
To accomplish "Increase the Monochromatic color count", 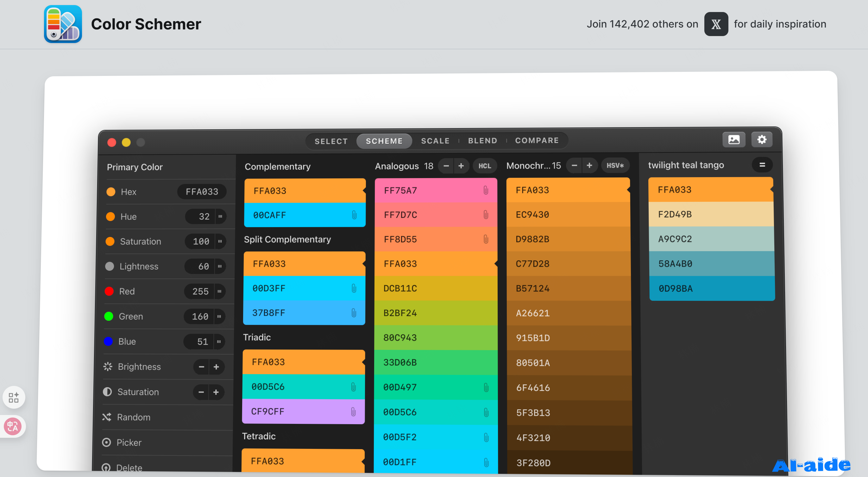I will coord(589,165).
